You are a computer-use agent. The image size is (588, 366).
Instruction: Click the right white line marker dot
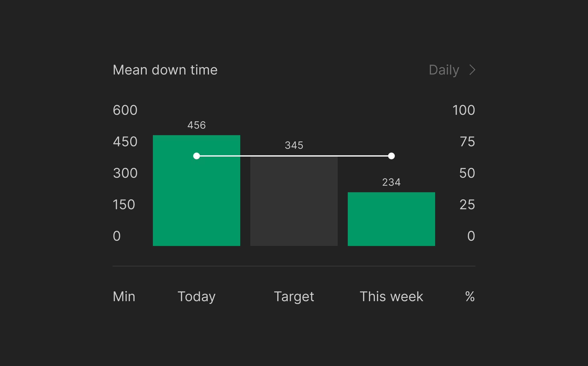[391, 156]
